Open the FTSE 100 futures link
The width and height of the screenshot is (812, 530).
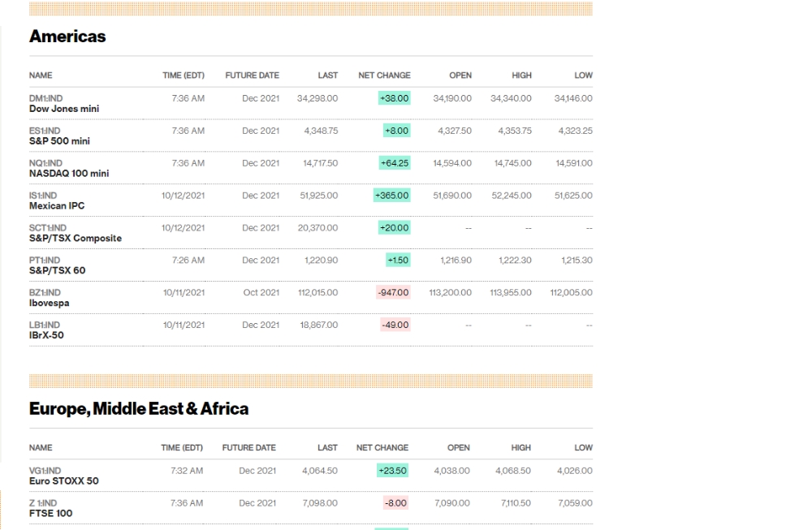(x=50, y=513)
